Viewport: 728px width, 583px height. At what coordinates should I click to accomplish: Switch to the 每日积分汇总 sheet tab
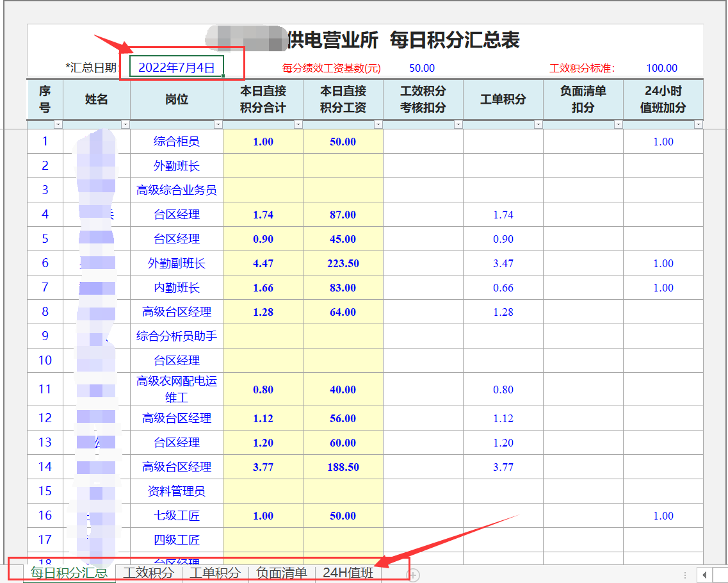coord(69,573)
